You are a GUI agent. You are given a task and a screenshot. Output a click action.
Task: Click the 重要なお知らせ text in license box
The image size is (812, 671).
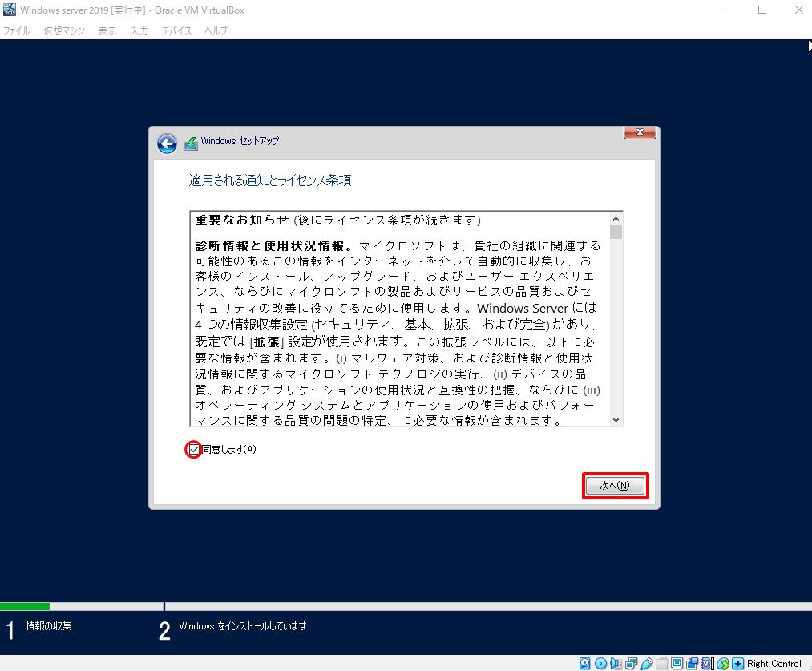[242, 220]
